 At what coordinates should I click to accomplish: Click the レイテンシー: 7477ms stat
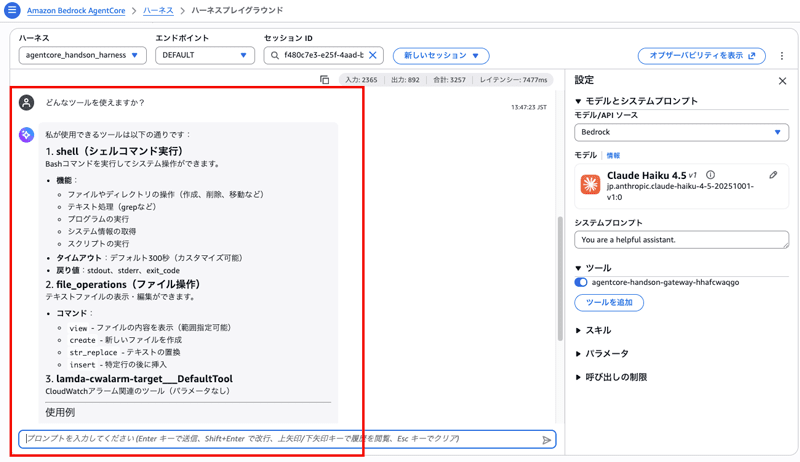pyautogui.click(x=513, y=80)
